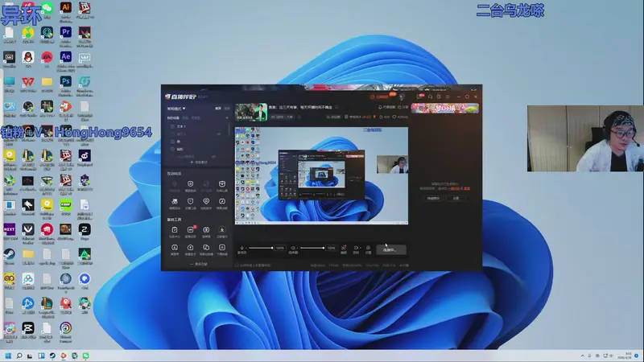Open the Adobe Illustrator desktop shortcut
Image resolution: width=644 pixels, height=362 pixels.
click(x=66, y=10)
